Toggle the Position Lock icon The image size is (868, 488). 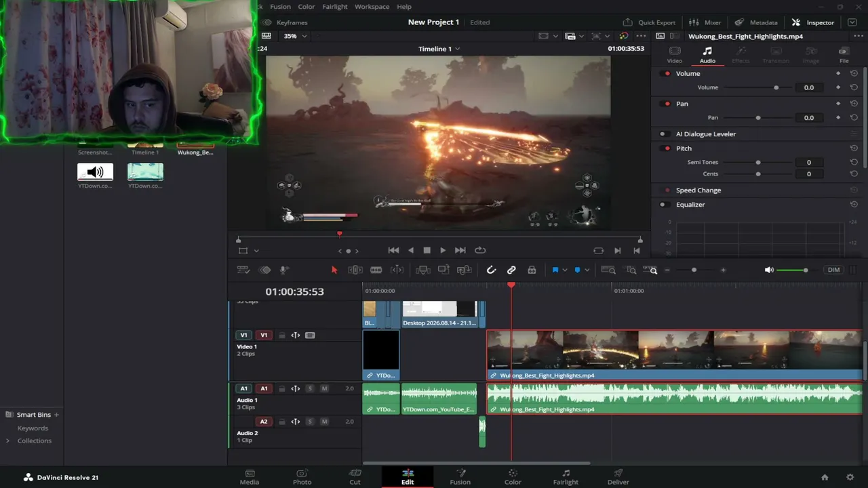coord(532,270)
